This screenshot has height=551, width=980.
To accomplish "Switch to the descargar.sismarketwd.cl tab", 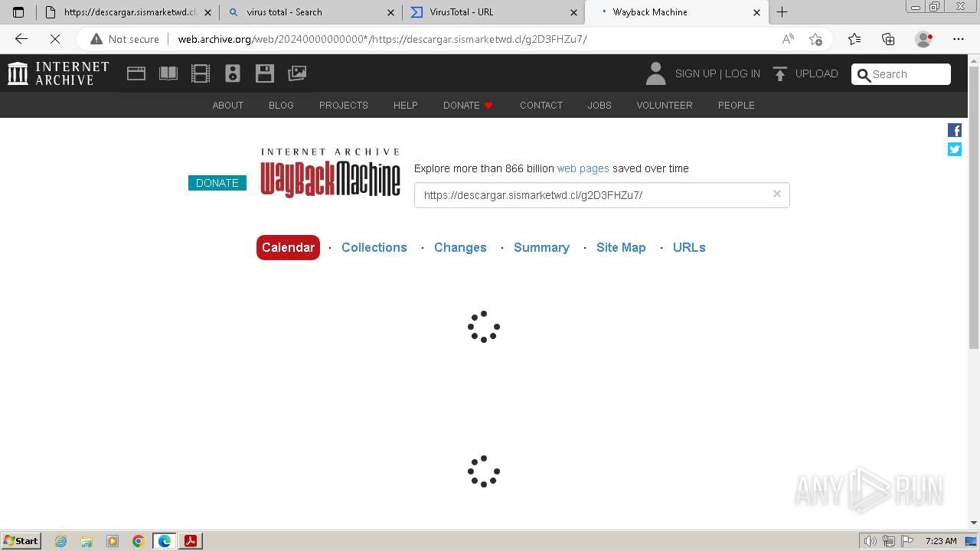I will click(x=127, y=12).
